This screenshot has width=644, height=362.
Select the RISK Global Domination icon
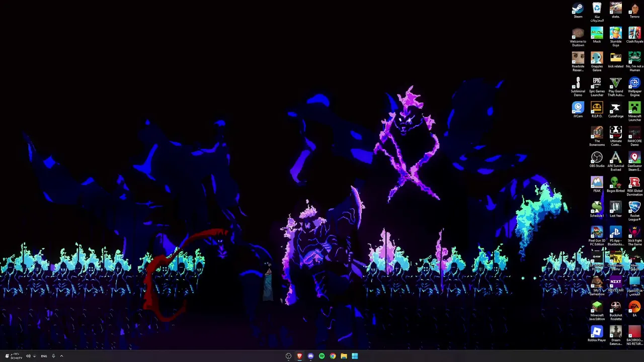pyautogui.click(x=634, y=187)
